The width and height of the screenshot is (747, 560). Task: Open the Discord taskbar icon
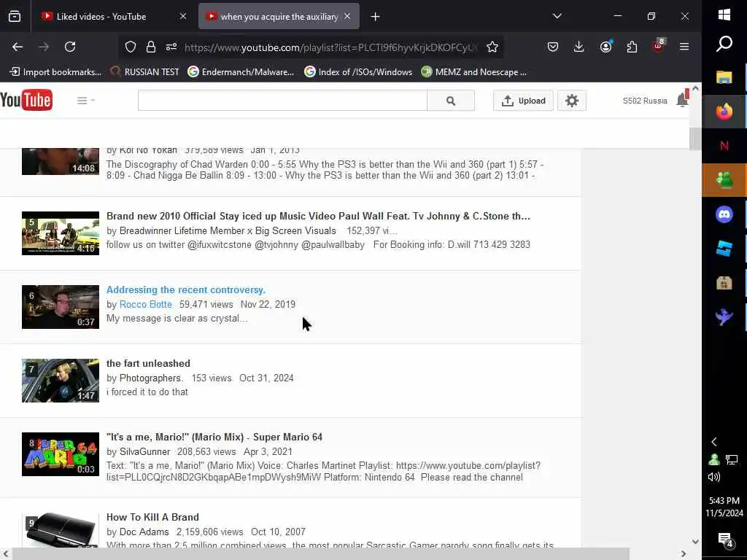click(x=724, y=215)
